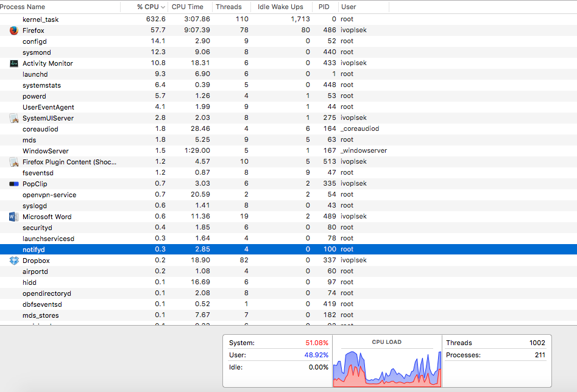Click Firefox's 9:07.39 CPU time
Screen dimensions: 577x392
click(197, 30)
